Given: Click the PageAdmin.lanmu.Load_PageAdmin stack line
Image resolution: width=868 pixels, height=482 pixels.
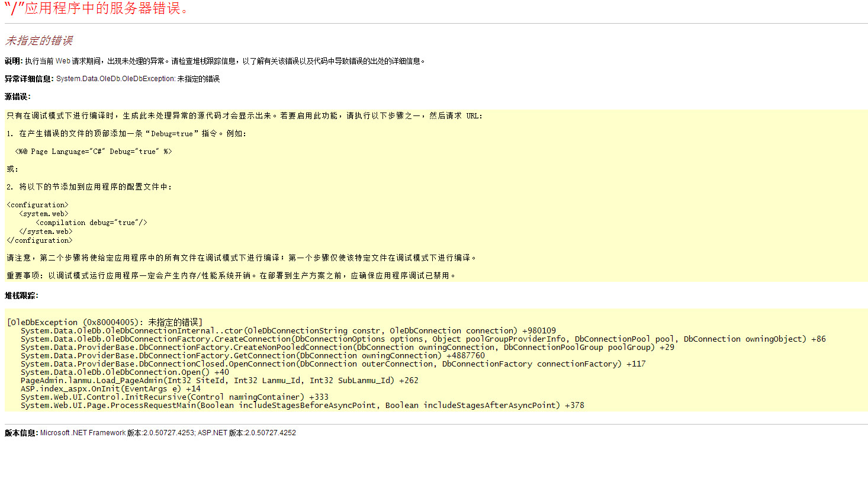Looking at the screenshot, I should pyautogui.click(x=219, y=381).
